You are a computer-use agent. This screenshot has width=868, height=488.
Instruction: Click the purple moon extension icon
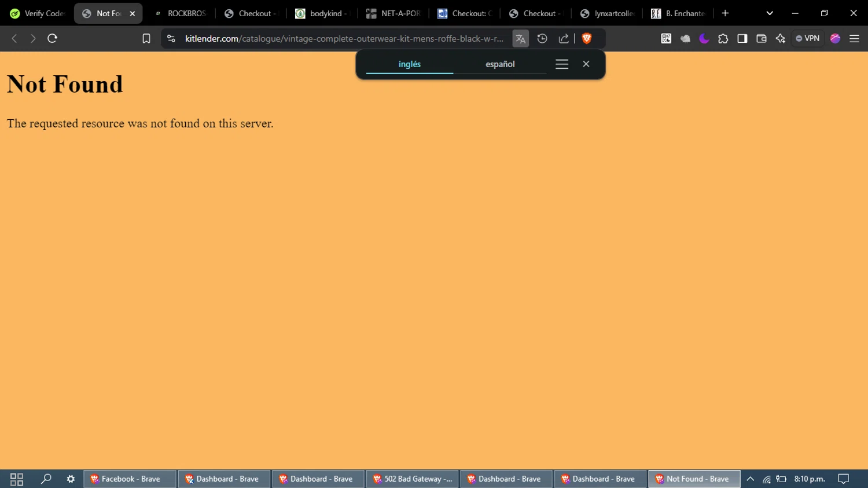tap(704, 38)
